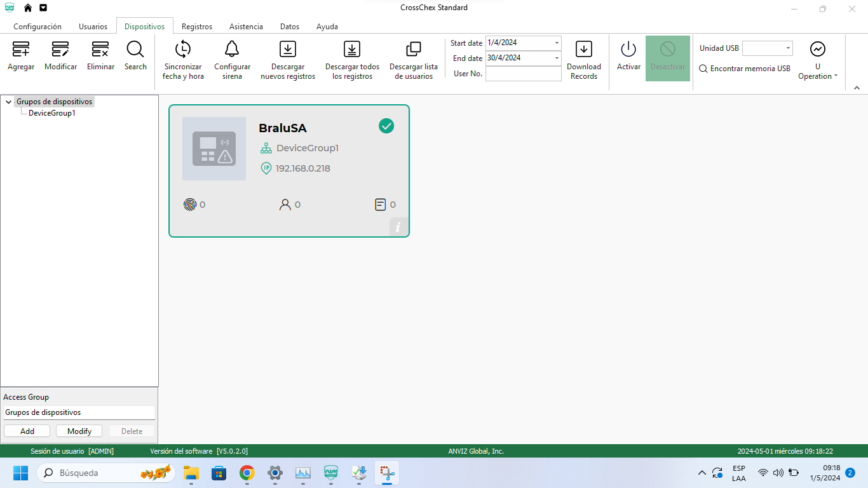Click the IP address 192.168.0.218
The width and height of the screenshot is (868, 488).
(302, 168)
